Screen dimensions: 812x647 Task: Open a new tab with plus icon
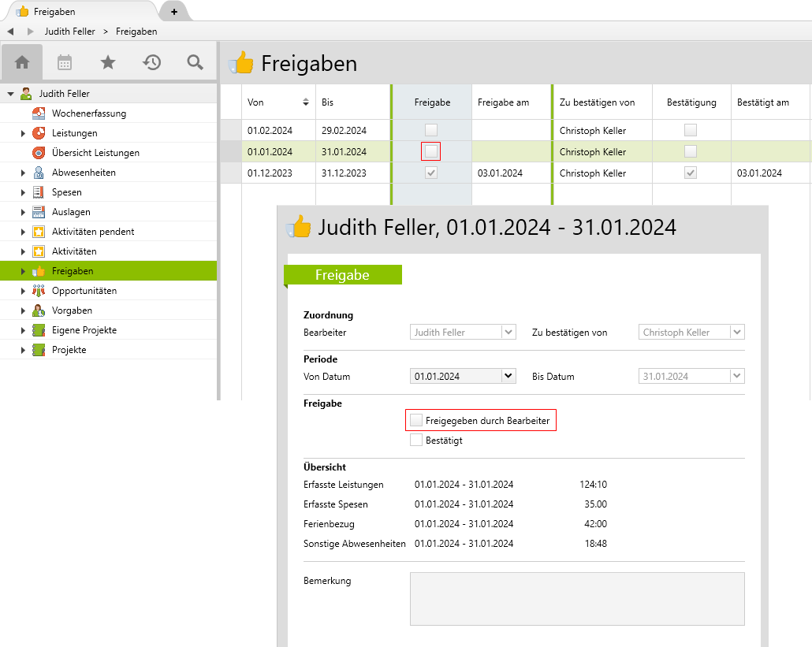(x=174, y=12)
